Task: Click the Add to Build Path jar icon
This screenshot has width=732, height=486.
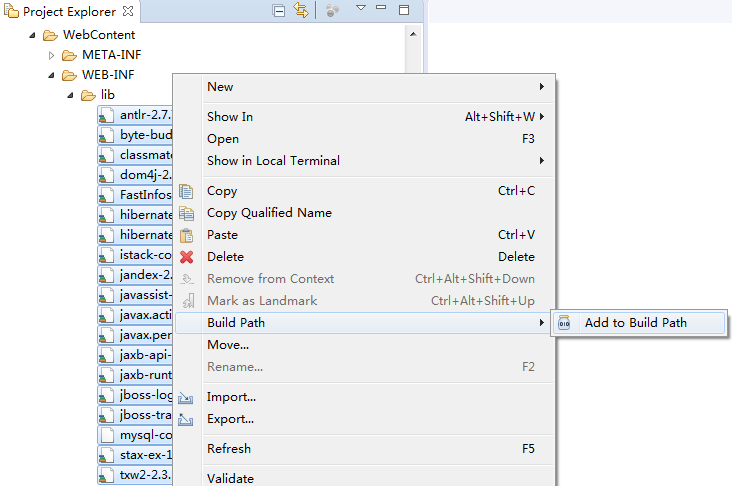Action: [564, 323]
